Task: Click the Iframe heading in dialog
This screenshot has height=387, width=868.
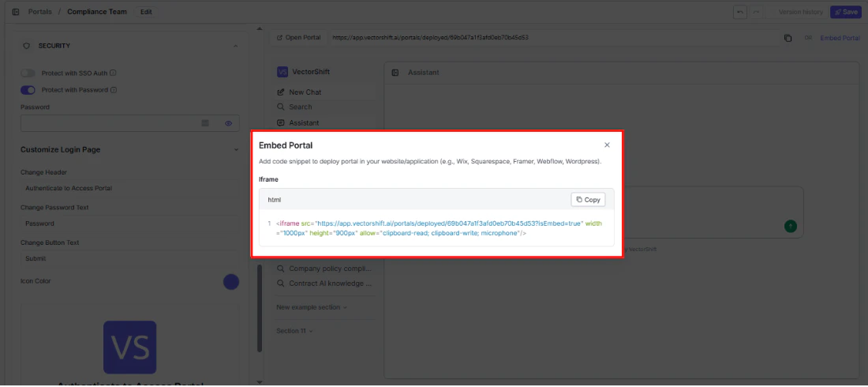Action: 268,179
